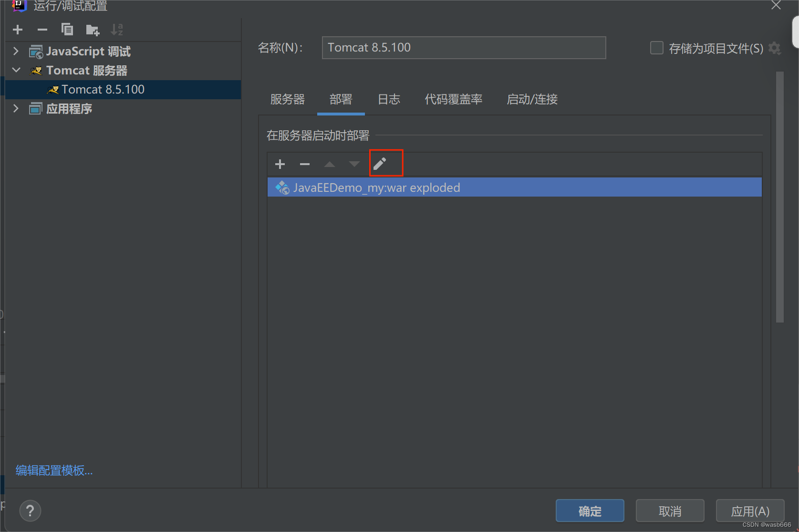Click the 名称 field showing Tomcat 8.5.100

point(463,48)
